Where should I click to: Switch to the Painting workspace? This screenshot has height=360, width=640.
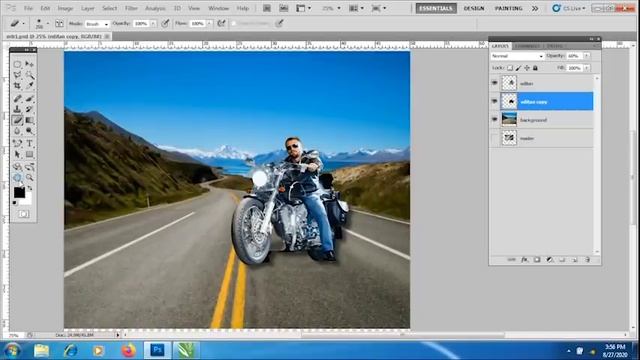[x=509, y=8]
